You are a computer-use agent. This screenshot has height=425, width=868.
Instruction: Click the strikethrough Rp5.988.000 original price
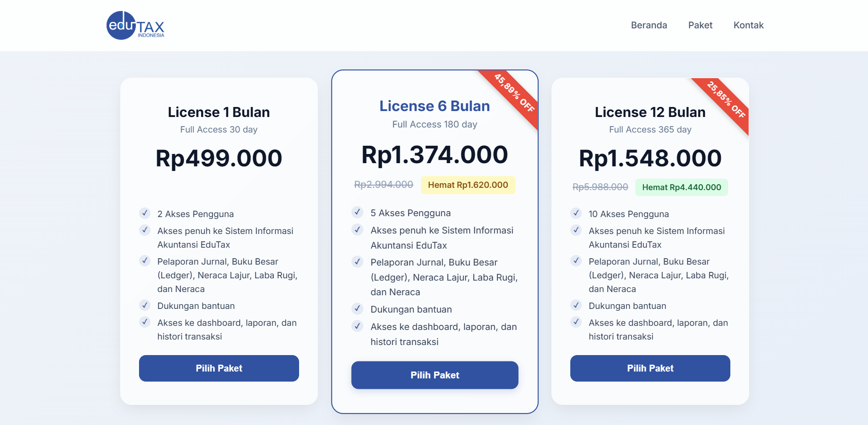(600, 187)
